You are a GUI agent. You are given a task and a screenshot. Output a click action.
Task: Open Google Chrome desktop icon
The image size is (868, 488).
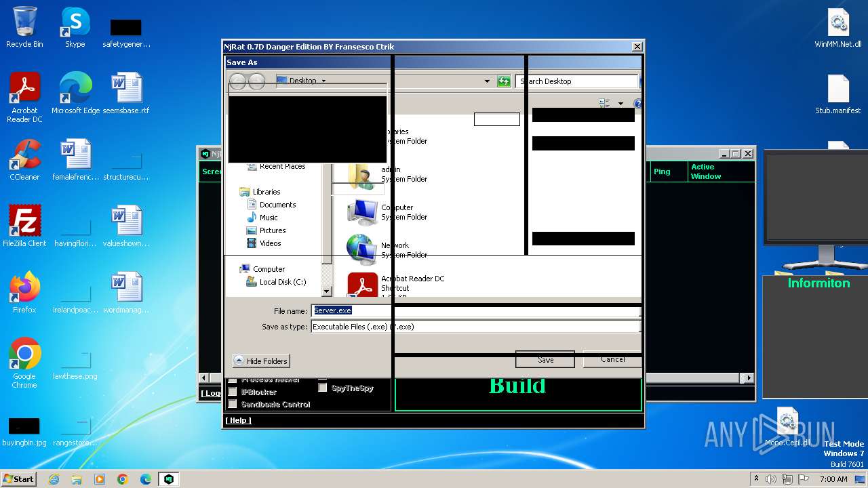tap(24, 363)
